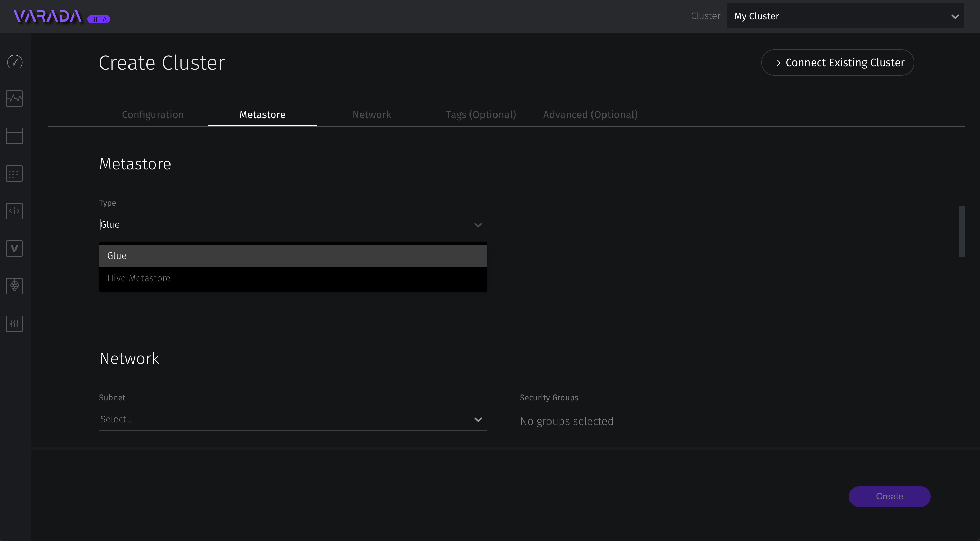Open the dashboard gauge sidebar icon

(14, 61)
